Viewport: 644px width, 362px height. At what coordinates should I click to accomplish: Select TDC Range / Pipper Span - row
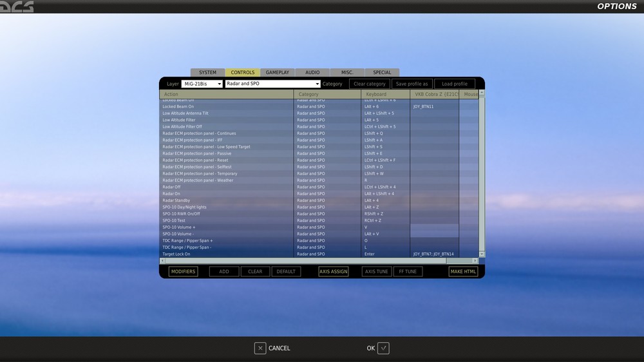(x=319, y=247)
